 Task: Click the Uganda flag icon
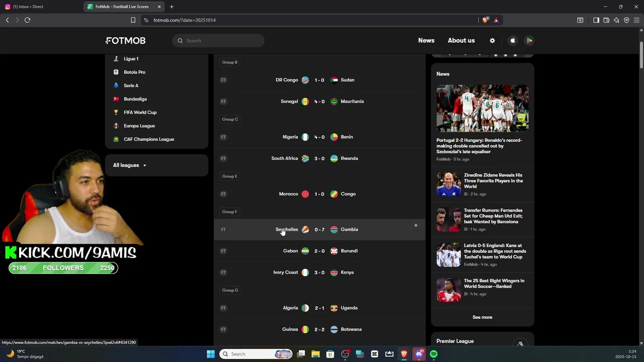[334, 308]
